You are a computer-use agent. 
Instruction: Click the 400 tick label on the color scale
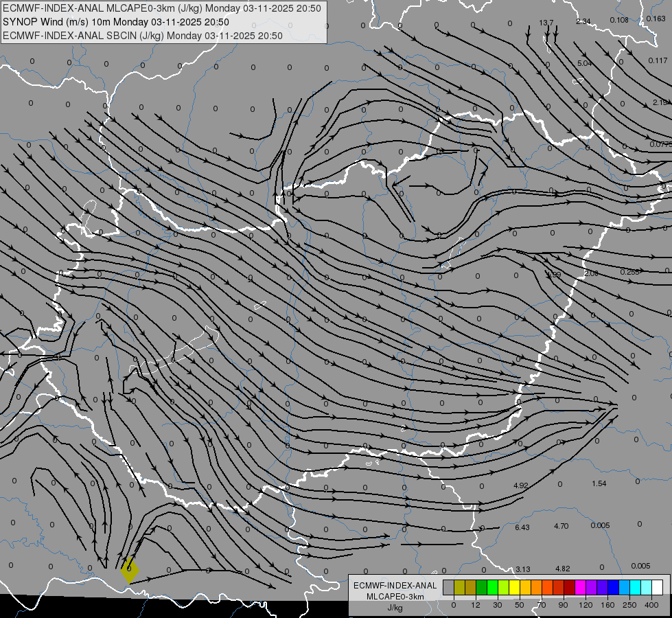pos(651,605)
